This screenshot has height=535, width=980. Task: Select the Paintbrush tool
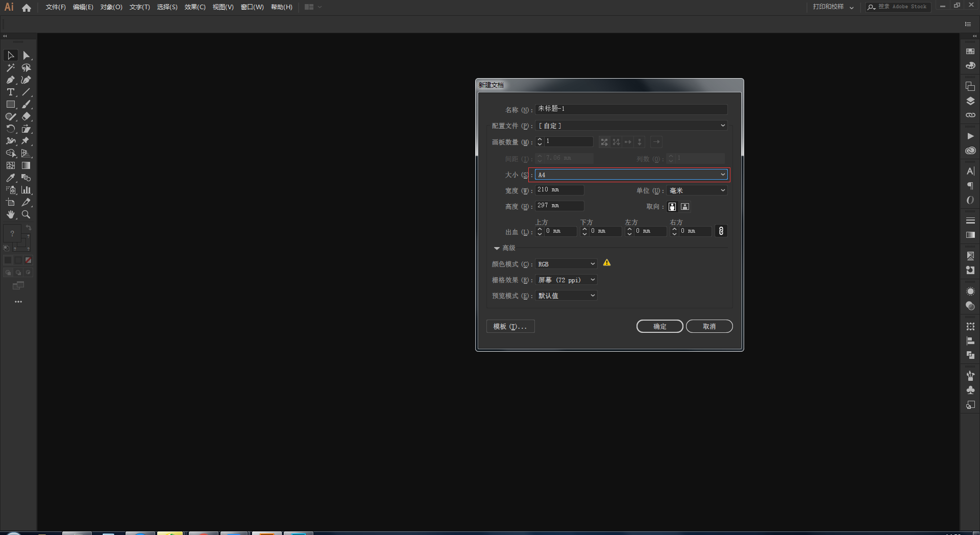pos(27,104)
